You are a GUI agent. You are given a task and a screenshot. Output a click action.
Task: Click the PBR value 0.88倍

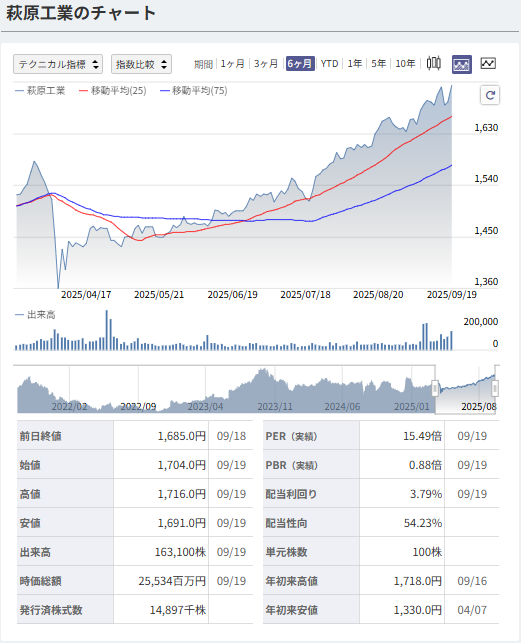tap(425, 465)
